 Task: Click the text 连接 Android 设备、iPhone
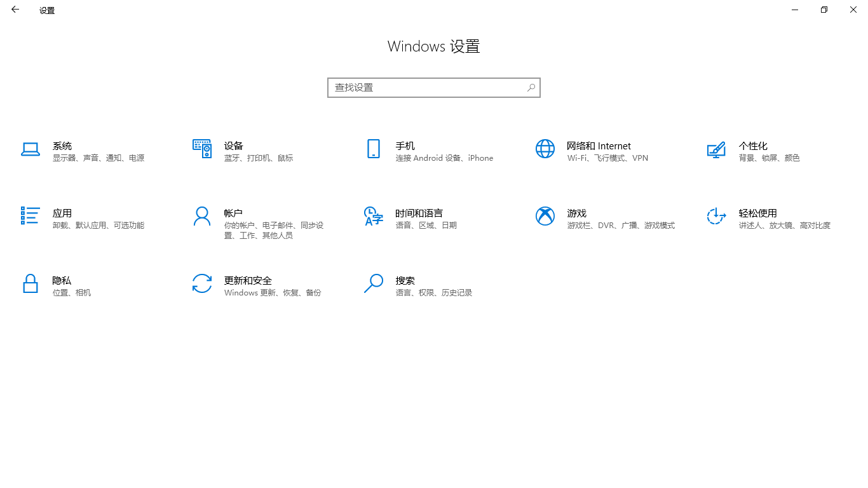(445, 158)
